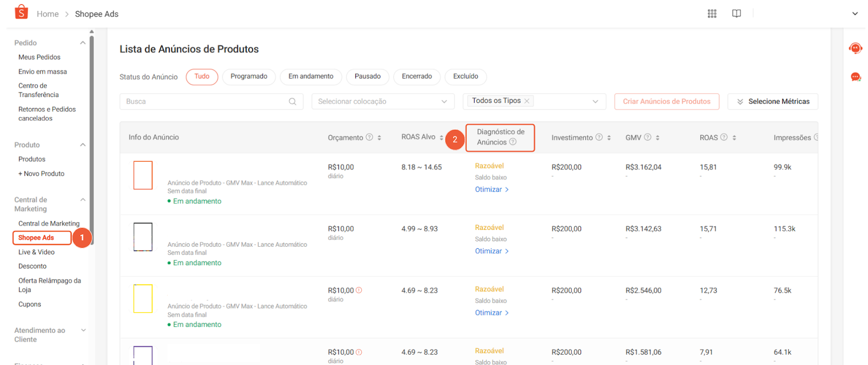Screen dimensions: 868x365
Task: Click the Selecione Métricas button
Action: tap(773, 101)
